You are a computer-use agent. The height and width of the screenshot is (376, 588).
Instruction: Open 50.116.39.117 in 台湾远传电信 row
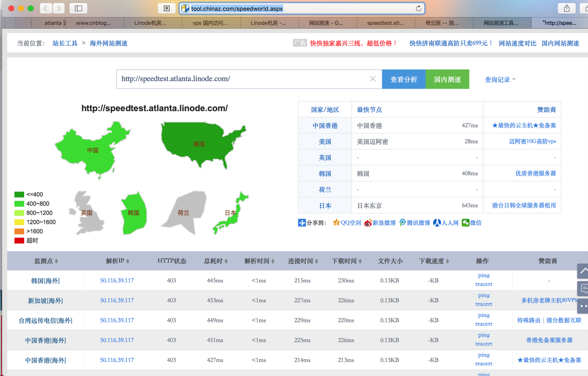coord(117,320)
